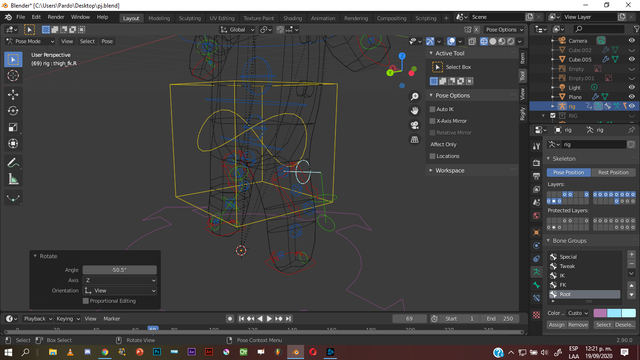Viewport: 640px width, 360px height.
Task: Select the Rotate tool
Action: (13, 111)
